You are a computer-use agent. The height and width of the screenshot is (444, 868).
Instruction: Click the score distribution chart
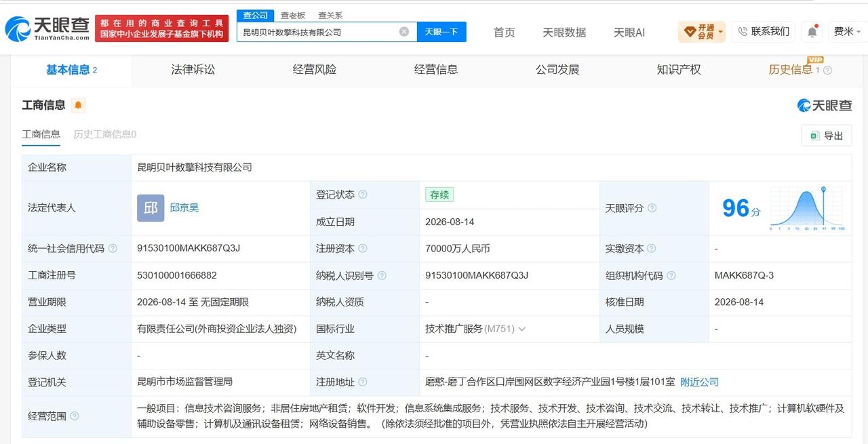[x=807, y=209]
